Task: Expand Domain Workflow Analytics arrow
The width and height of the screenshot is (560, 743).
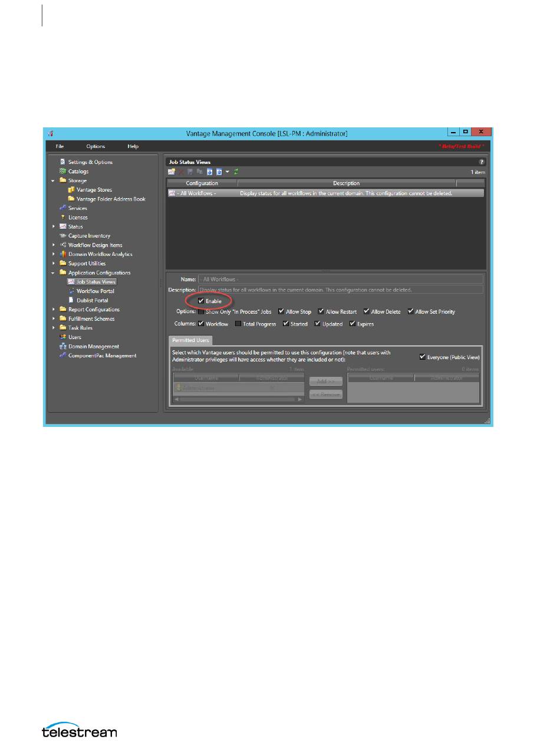Action: click(54, 255)
